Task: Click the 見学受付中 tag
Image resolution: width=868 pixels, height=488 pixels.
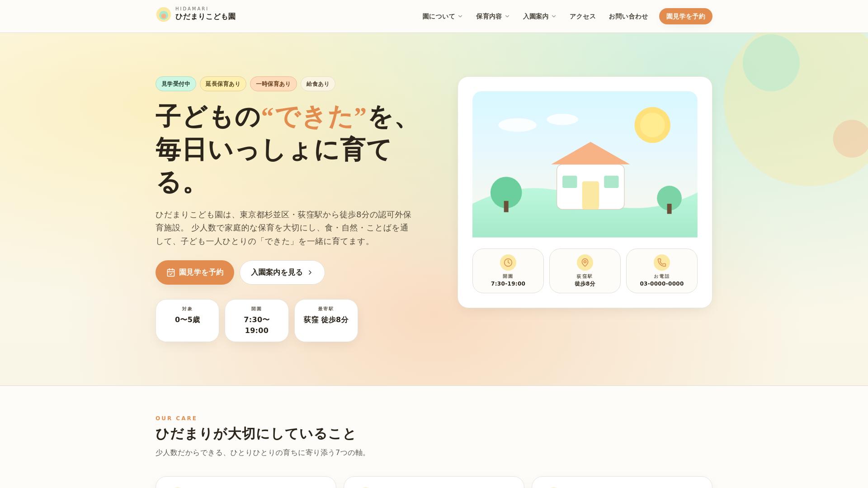Action: coord(176,84)
